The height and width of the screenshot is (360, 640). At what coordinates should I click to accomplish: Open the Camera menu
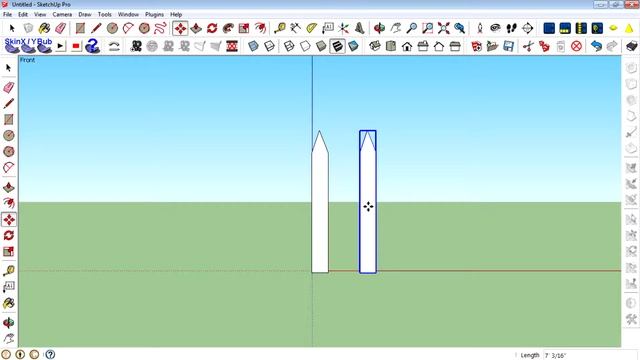pyautogui.click(x=62, y=14)
